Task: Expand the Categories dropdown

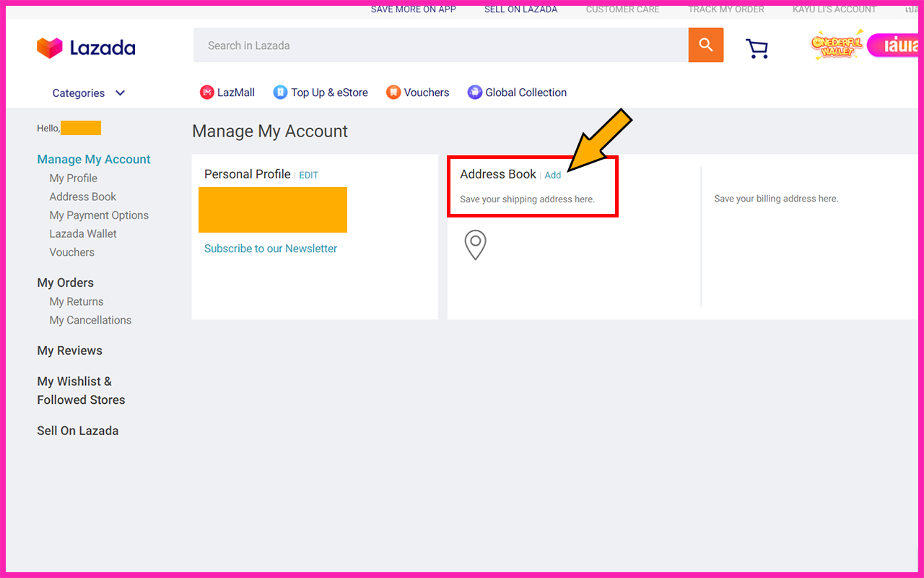Action: [88, 93]
